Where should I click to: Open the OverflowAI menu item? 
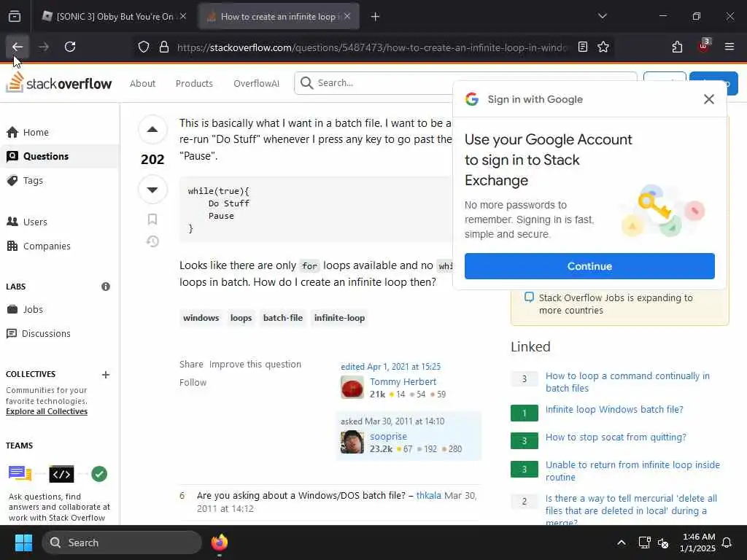click(256, 83)
